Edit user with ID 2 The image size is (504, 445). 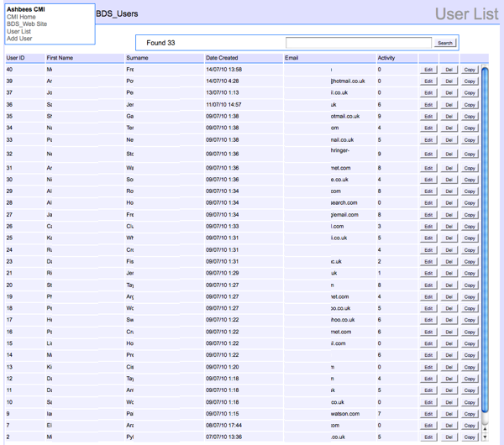pos(428,437)
